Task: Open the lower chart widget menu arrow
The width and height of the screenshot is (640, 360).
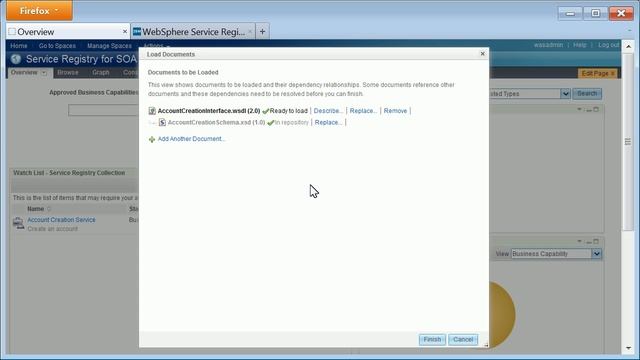Action: pyautogui.click(x=579, y=241)
